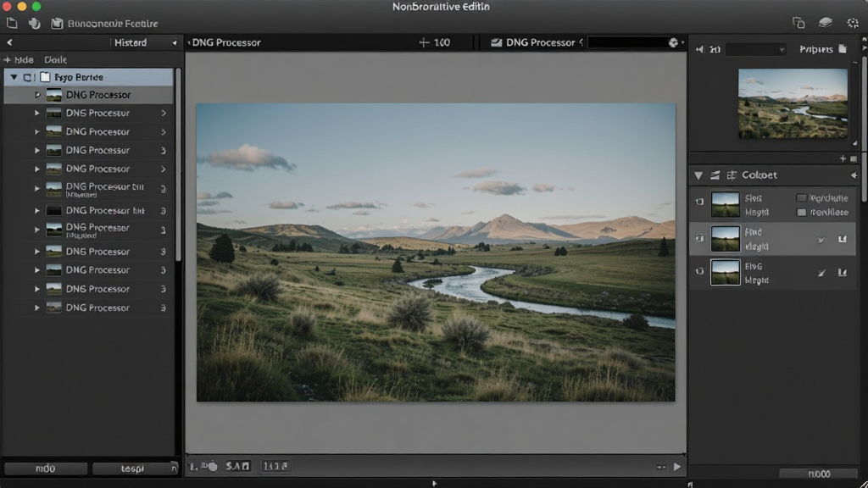Viewport: 868px width, 488px height.
Task: Click the play button in the bottom bar
Action: 677,467
